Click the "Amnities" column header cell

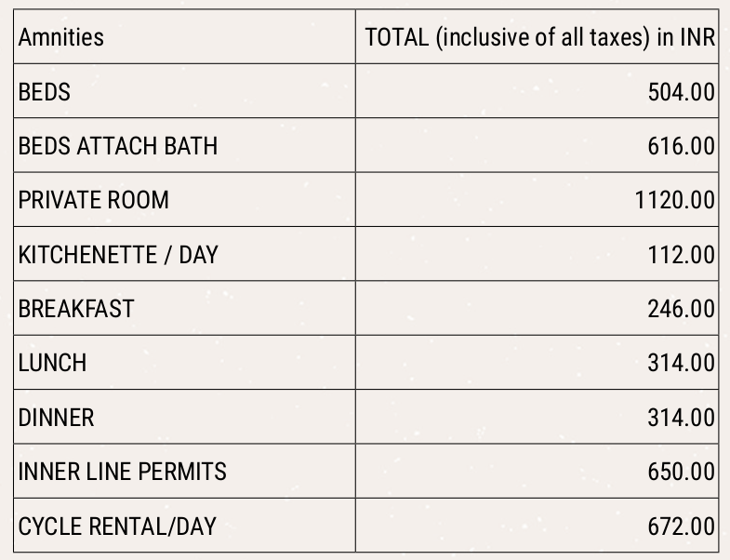61,37
